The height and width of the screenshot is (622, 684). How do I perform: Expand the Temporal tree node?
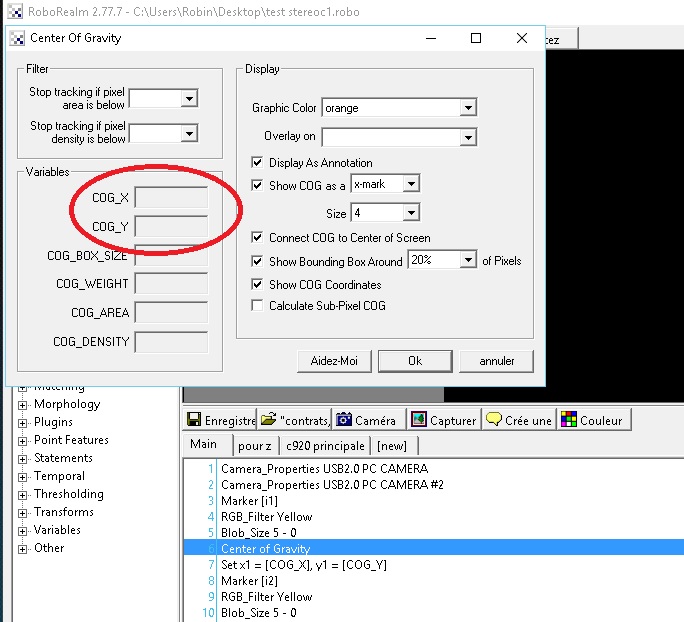tap(22, 477)
